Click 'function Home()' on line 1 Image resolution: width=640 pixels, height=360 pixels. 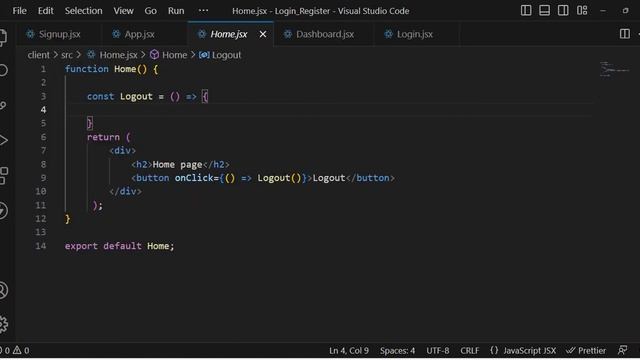[x=106, y=69]
